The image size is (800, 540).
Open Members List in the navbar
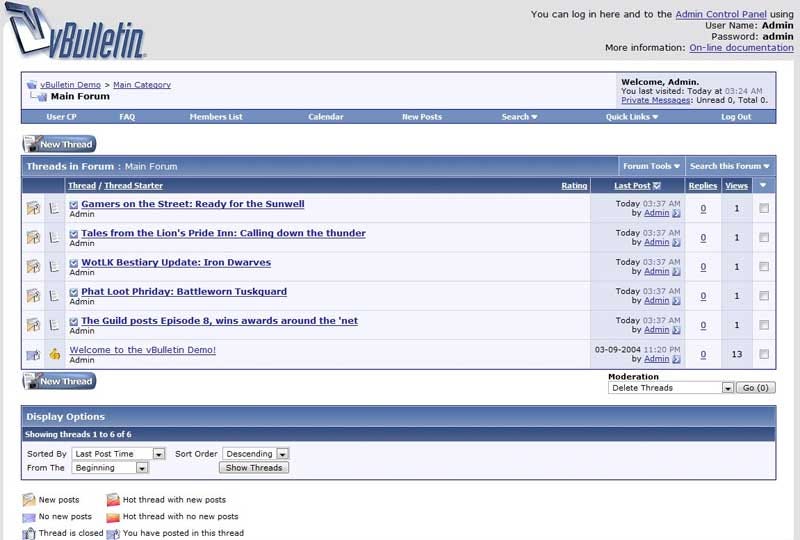click(216, 117)
